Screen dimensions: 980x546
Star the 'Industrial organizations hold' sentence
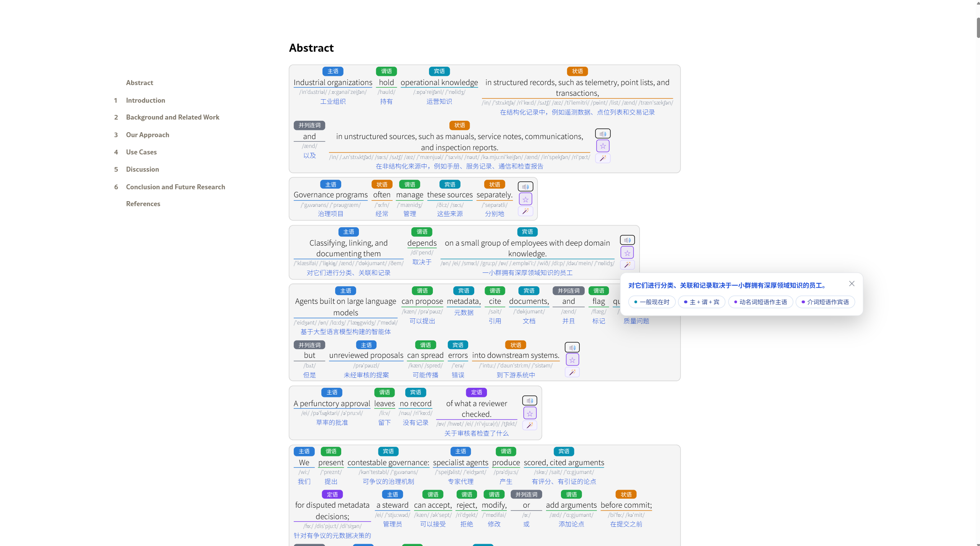coord(603,146)
